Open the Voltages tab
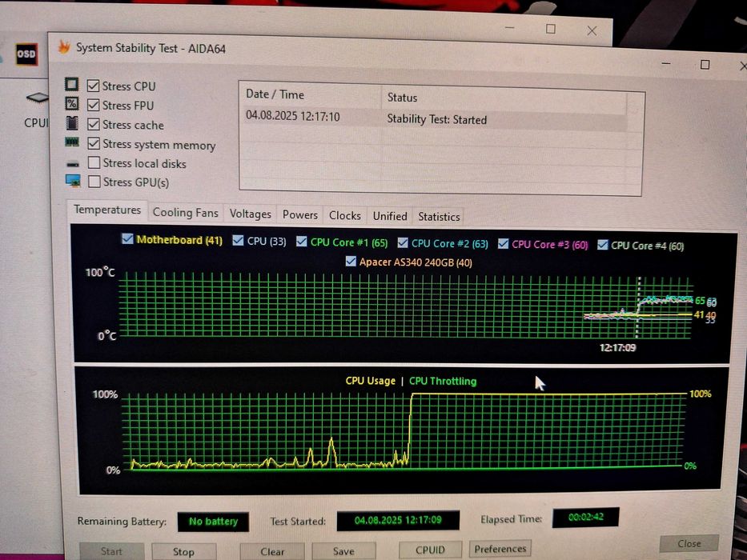747x560 pixels. point(250,214)
